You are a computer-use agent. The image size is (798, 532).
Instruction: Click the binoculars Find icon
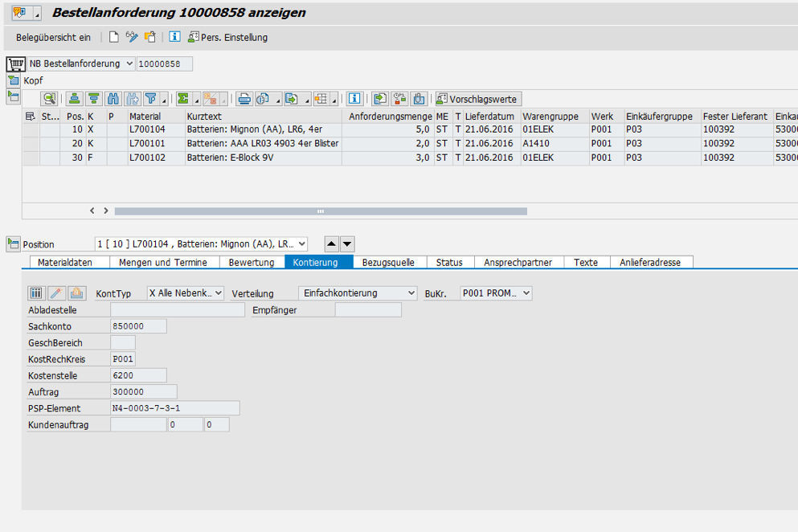[113, 99]
